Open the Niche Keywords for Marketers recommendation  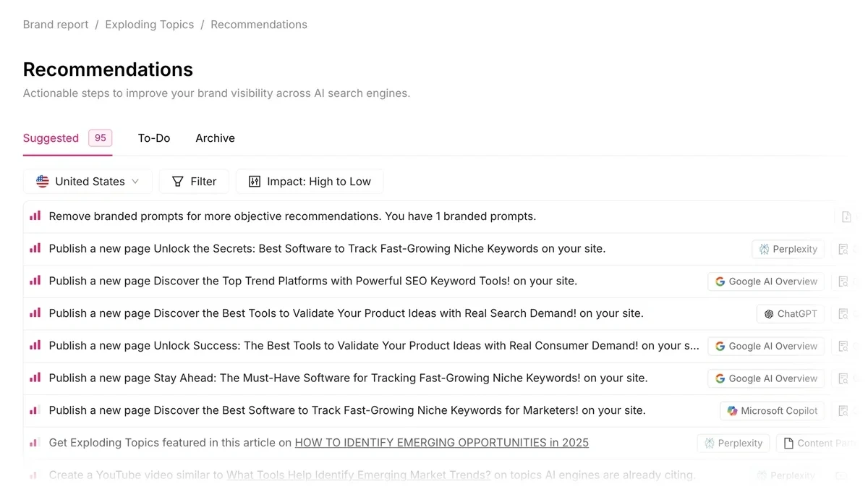click(347, 410)
